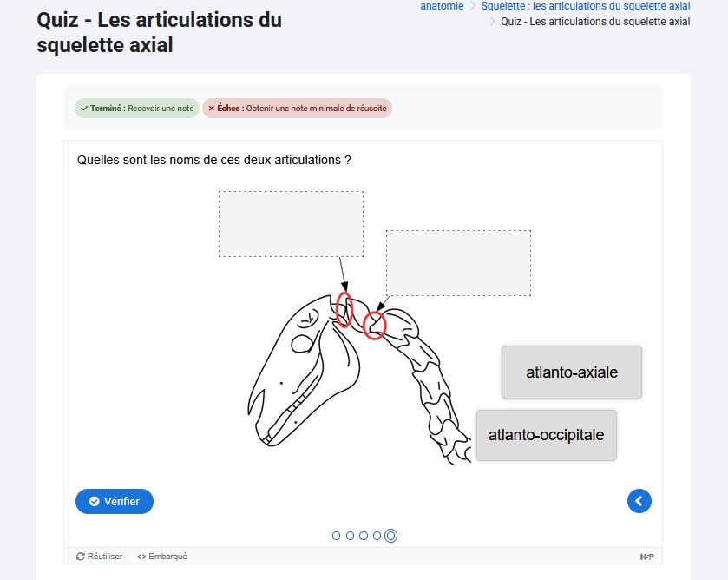Viewport: 728px width, 580px height.
Task: Jump to the second slide progress dot
Action: (350, 536)
